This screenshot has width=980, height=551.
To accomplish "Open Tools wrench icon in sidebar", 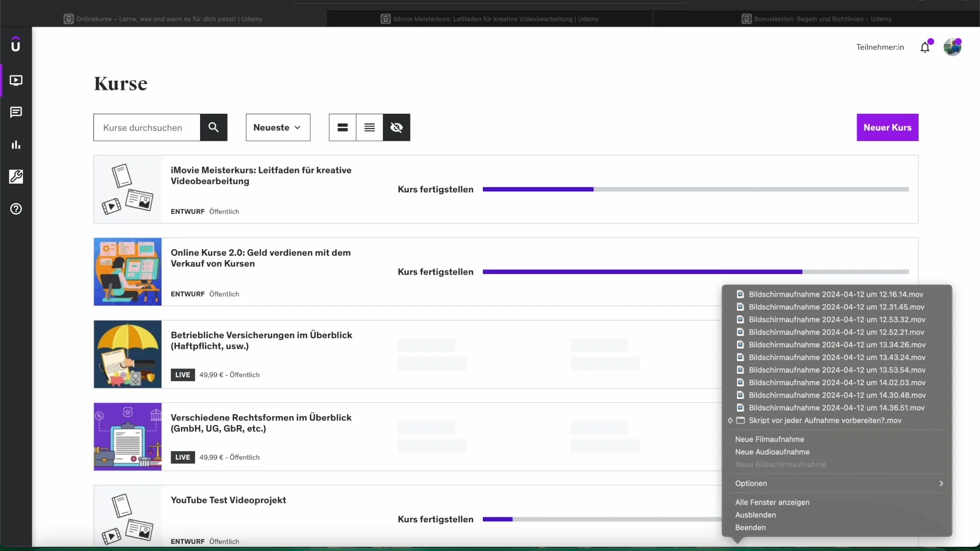I will point(16,177).
